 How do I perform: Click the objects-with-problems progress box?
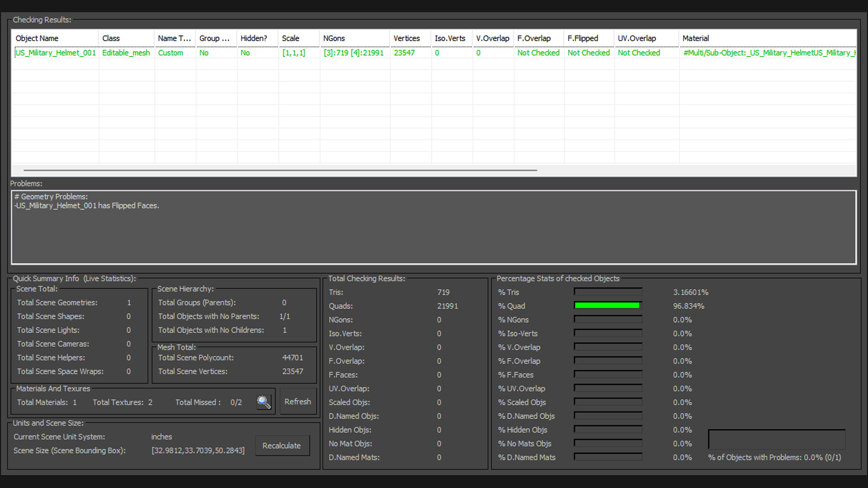(x=776, y=440)
